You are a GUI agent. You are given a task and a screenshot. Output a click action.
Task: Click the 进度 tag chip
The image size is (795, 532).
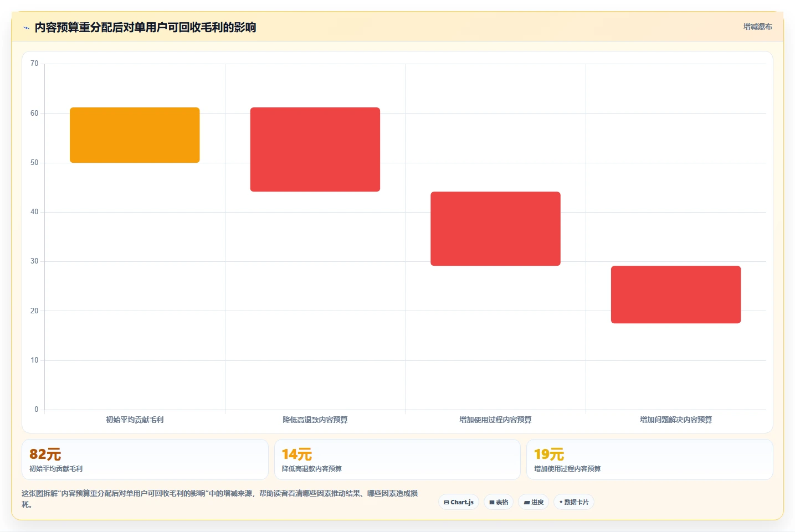[x=534, y=502]
